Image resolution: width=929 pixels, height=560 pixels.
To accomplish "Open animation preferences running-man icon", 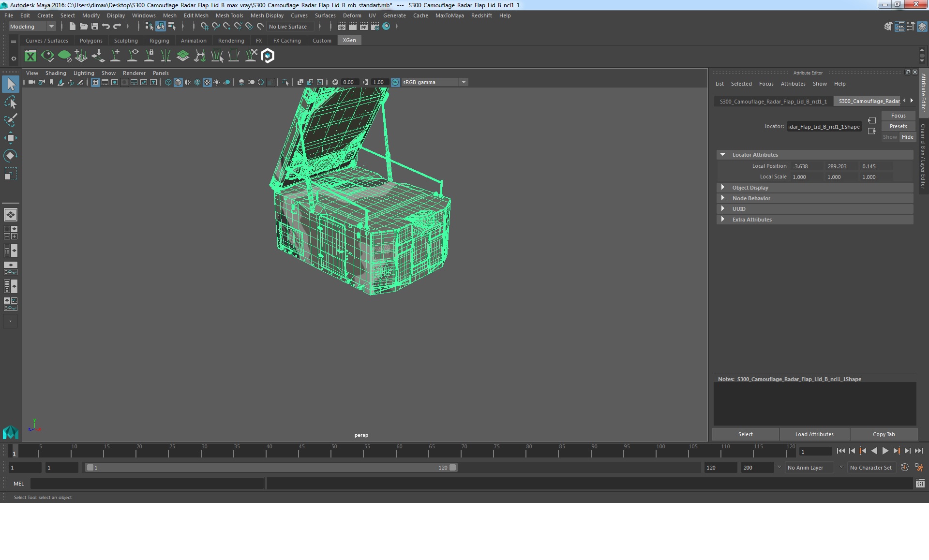I will coord(919,468).
